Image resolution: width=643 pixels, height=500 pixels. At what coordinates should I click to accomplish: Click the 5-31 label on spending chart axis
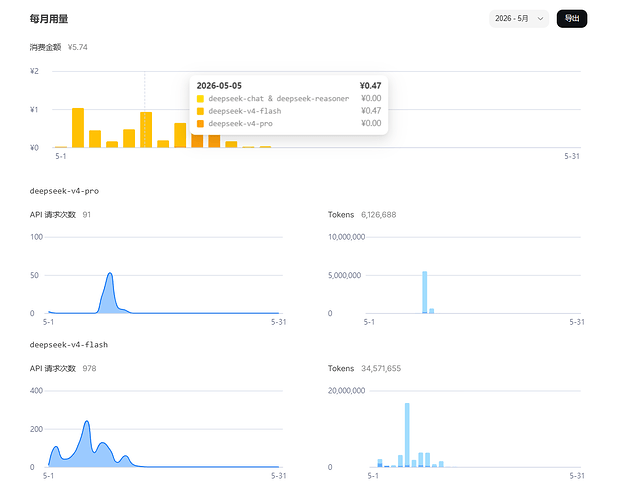click(x=572, y=156)
